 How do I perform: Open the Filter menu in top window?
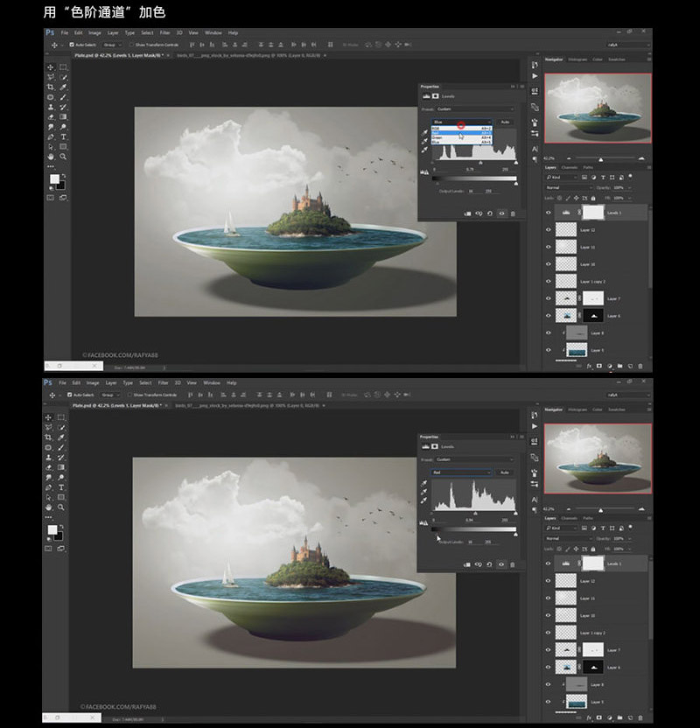click(x=164, y=32)
